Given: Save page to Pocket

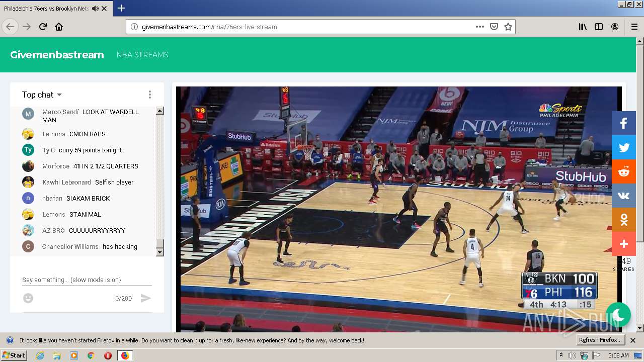Looking at the screenshot, I should [494, 27].
